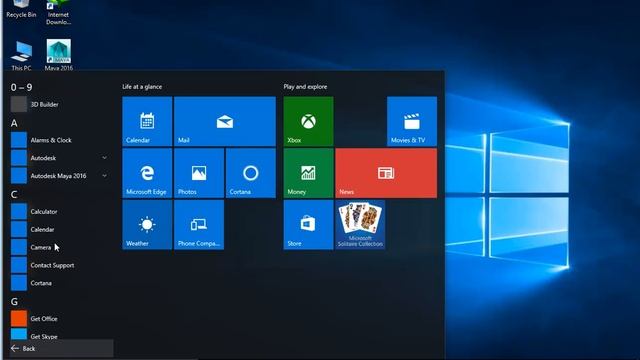Open the Store tile
Image resolution: width=640 pixels, height=360 pixels.
point(308,224)
